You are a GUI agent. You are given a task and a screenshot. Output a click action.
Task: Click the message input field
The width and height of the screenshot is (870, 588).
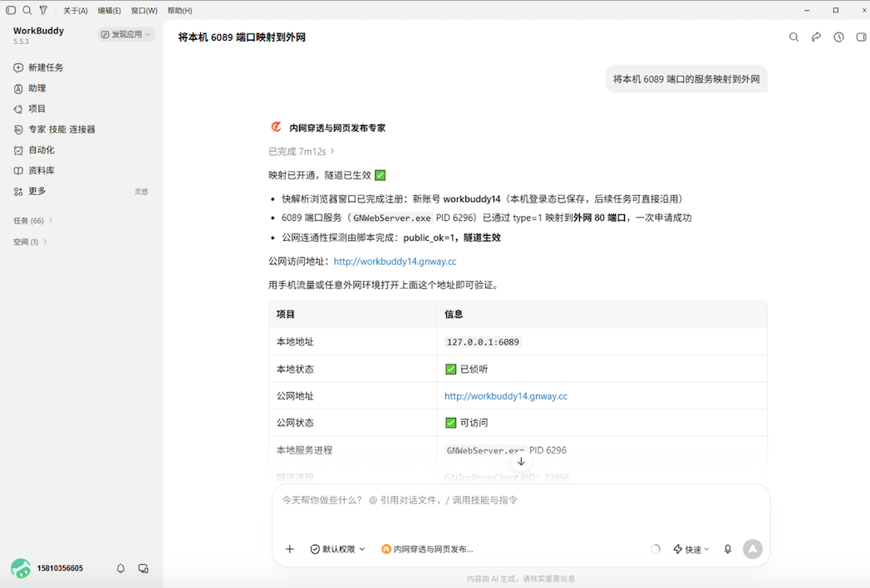pyautogui.click(x=520, y=500)
